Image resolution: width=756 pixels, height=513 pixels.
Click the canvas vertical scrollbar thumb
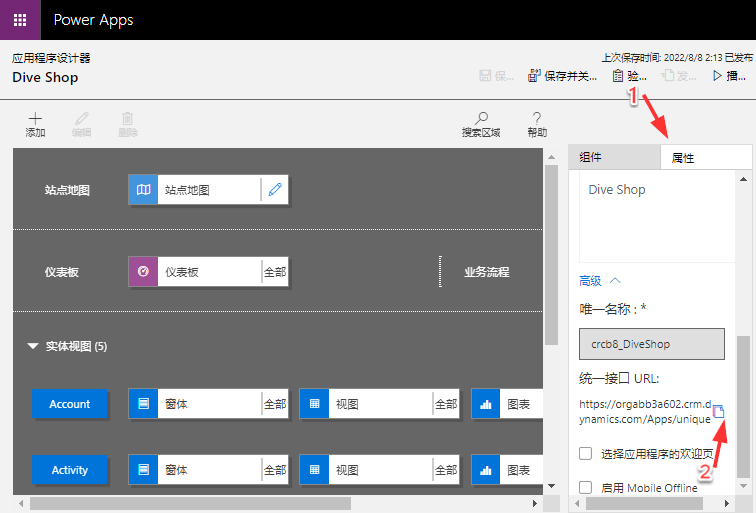coord(551,255)
